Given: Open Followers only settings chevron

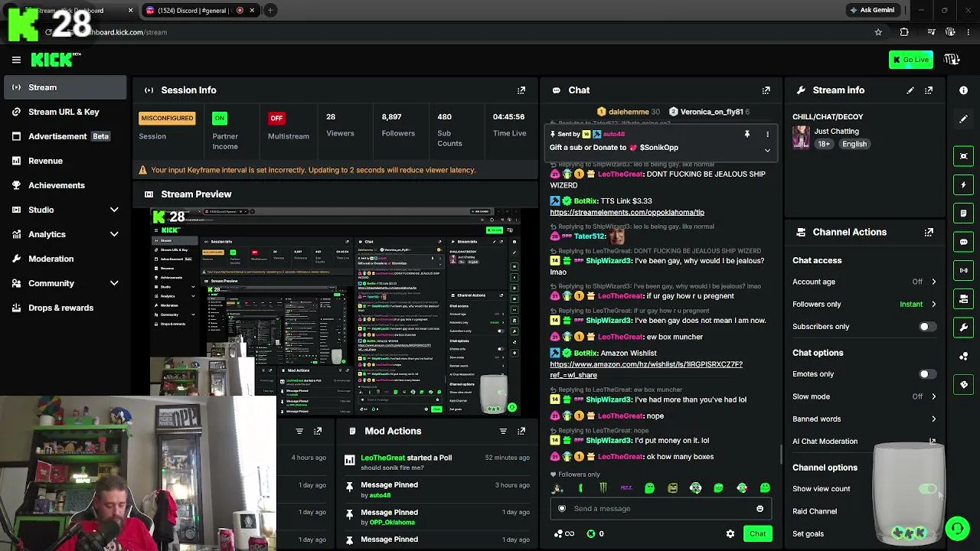Looking at the screenshot, I should [x=933, y=305].
